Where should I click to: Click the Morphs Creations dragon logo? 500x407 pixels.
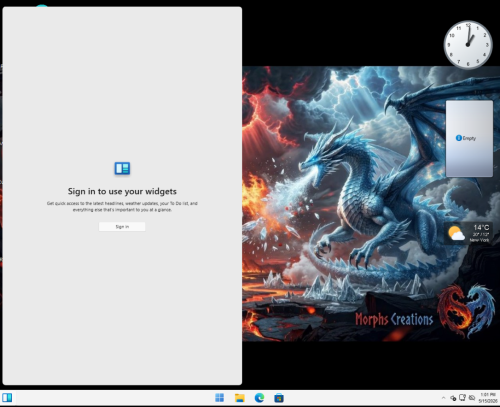tap(466, 311)
